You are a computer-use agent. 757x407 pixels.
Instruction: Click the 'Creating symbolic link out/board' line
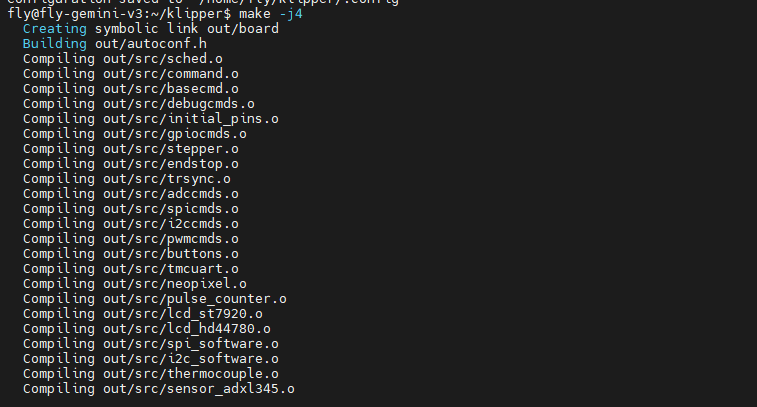tap(150, 28)
